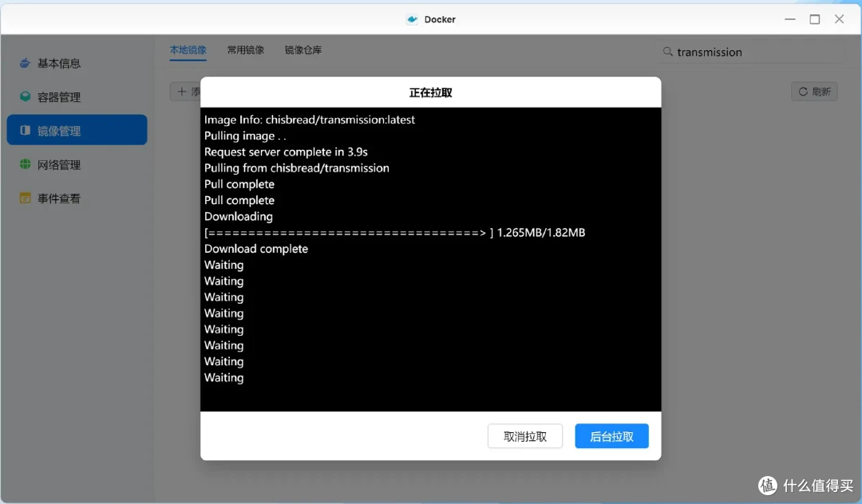Click 取消拉取 button

click(x=525, y=436)
